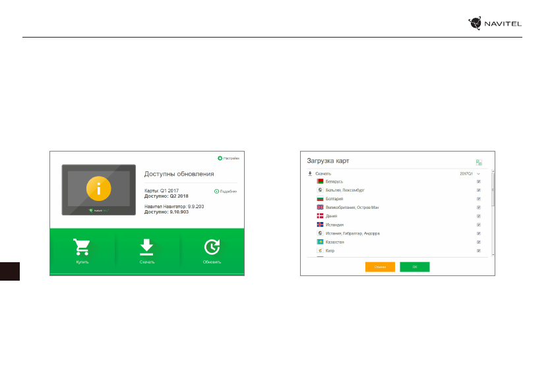Collapse the Скачать section chevron
Viewport: 554px width, 392px height.
pos(479,173)
